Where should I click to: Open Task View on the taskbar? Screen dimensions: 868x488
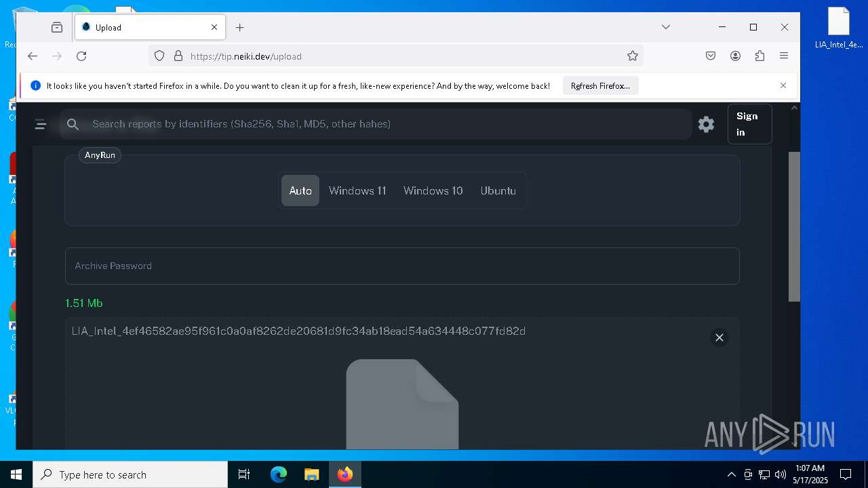244,474
